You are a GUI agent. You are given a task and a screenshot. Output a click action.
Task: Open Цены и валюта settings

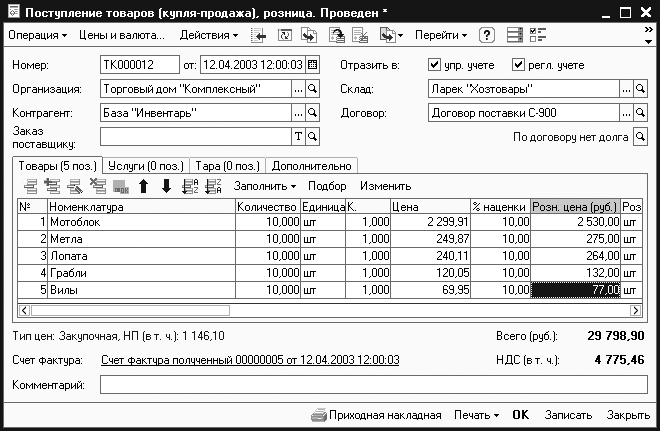[x=122, y=35]
